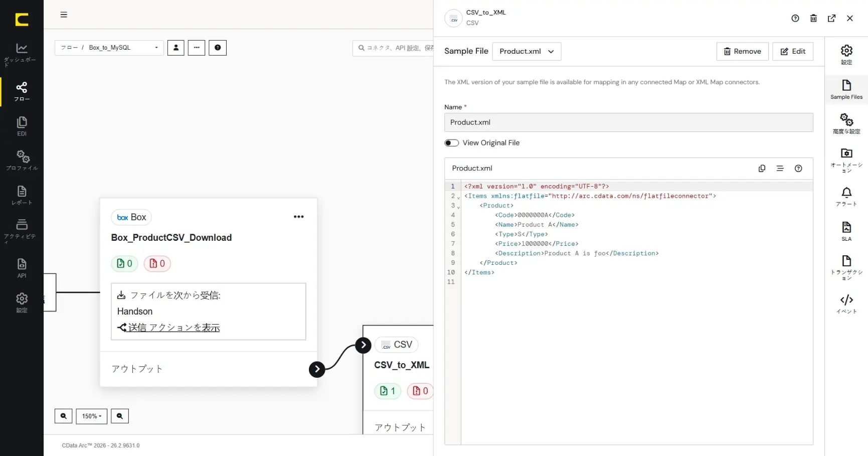Click the CData Arc logo icon

point(22,19)
